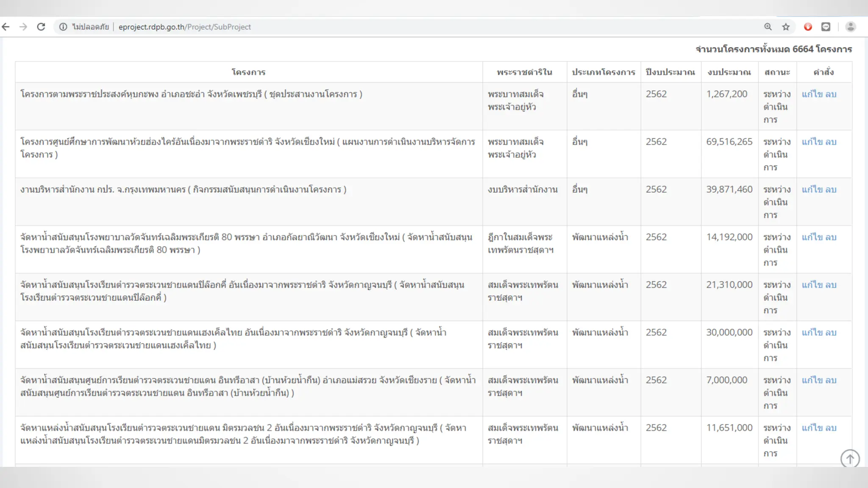Click ลบ on the 7,000,000 budget row

point(831,380)
